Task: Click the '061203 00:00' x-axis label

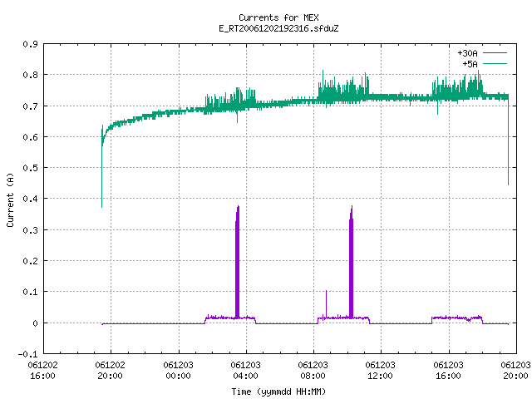Action: coord(178,370)
